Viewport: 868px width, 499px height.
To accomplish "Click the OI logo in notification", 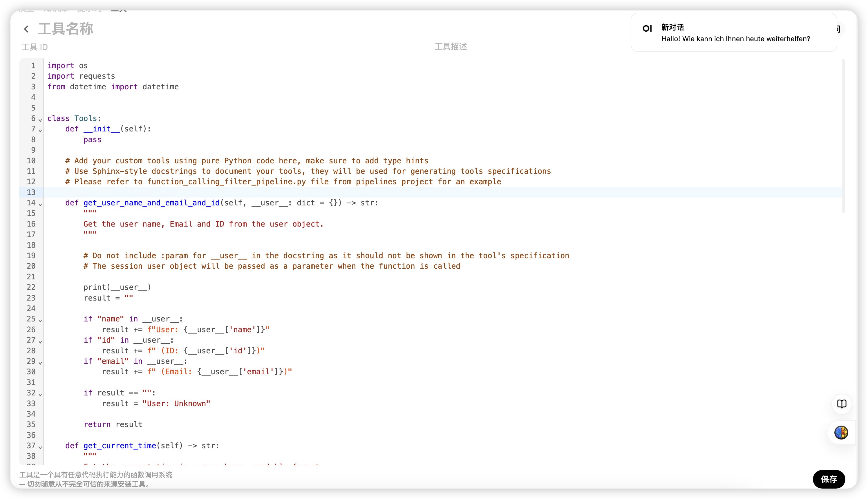I will tap(647, 28).
